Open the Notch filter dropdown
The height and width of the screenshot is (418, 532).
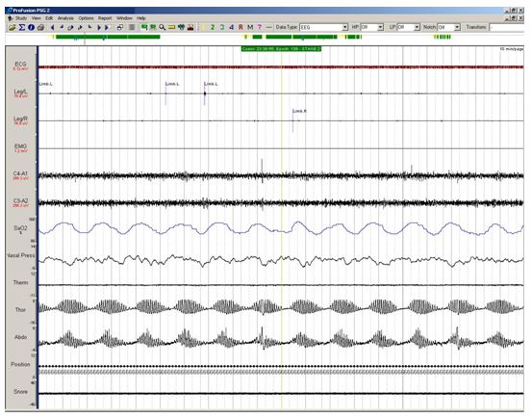click(x=457, y=27)
